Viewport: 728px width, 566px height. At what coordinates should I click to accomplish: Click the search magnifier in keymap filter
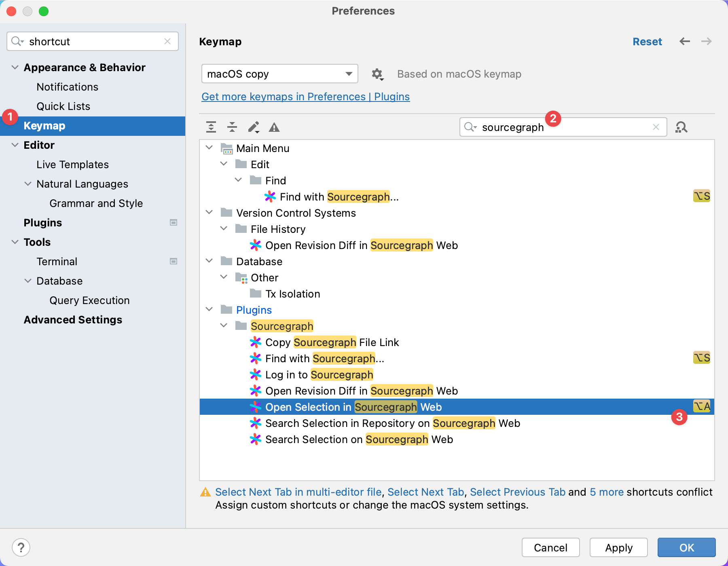pos(470,127)
